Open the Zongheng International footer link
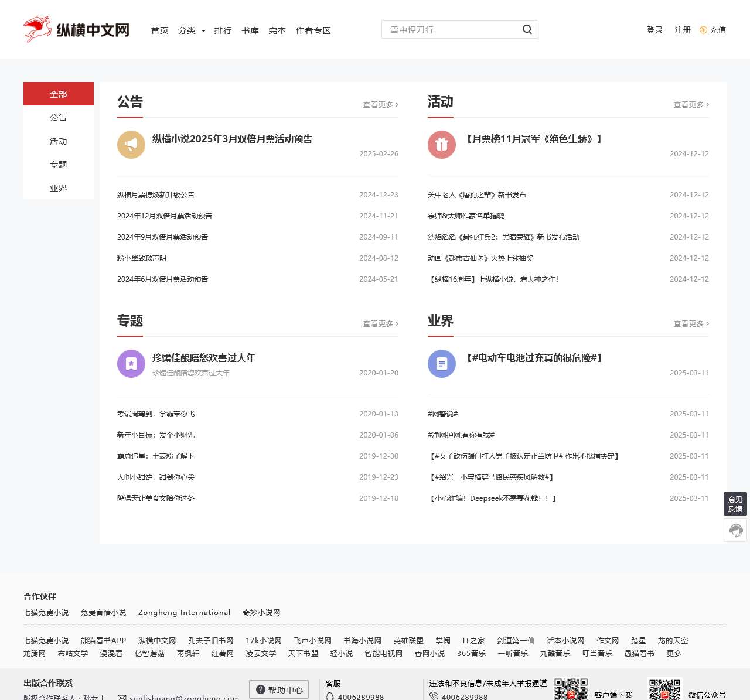This screenshot has width=750, height=700. (184, 612)
